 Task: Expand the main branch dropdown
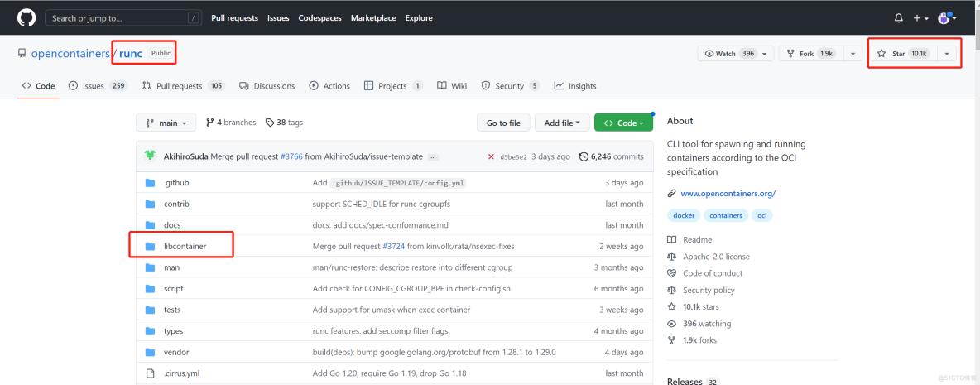click(x=166, y=123)
